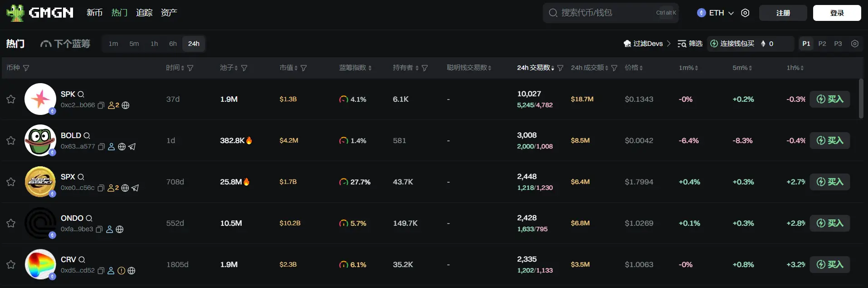Viewport: 868px width, 288px height.
Task: Open settings gear next to ETH selector
Action: click(745, 13)
